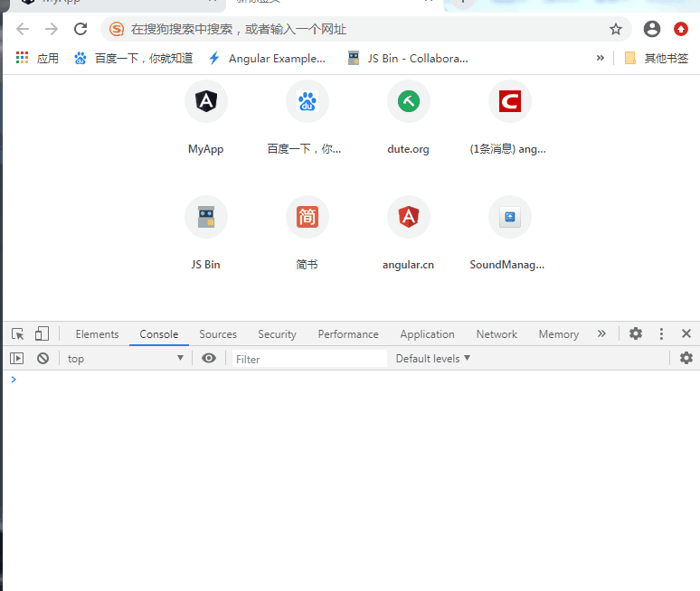The image size is (700, 591).
Task: Open the user profile avatar icon
Action: [652, 29]
